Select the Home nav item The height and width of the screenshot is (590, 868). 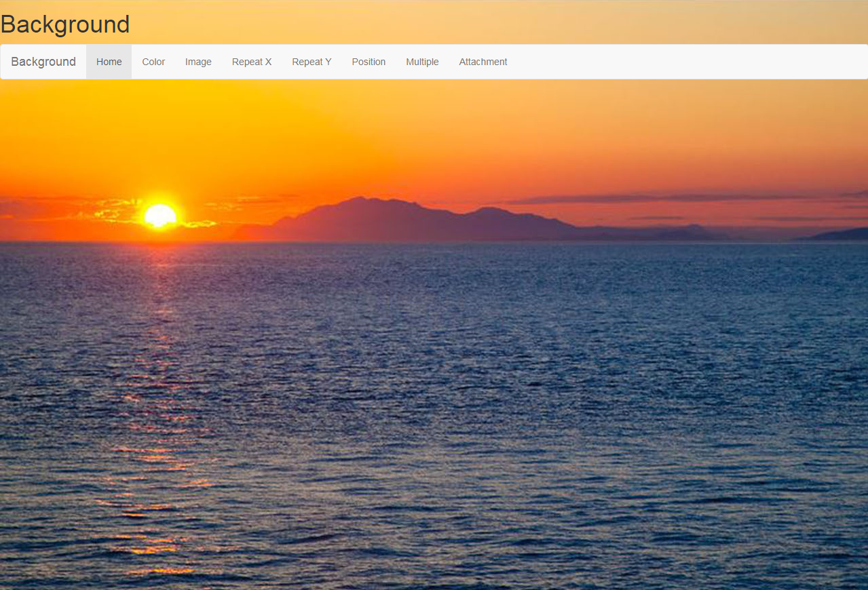(x=109, y=62)
